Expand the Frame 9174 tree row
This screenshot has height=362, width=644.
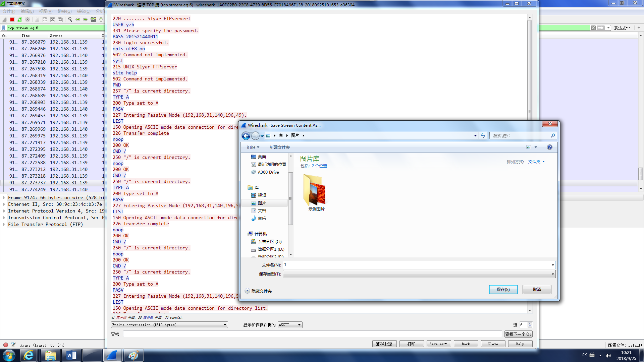tap(4, 198)
